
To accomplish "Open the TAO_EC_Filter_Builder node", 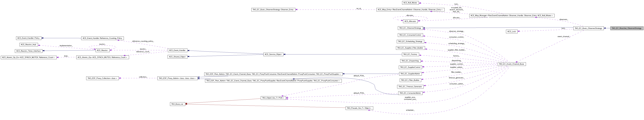I will coord(410,80).
